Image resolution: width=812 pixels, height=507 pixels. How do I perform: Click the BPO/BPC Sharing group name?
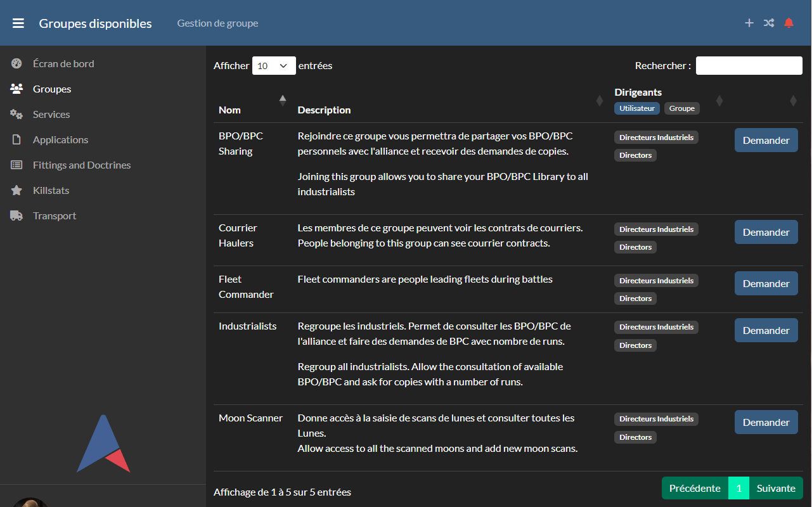tap(241, 143)
